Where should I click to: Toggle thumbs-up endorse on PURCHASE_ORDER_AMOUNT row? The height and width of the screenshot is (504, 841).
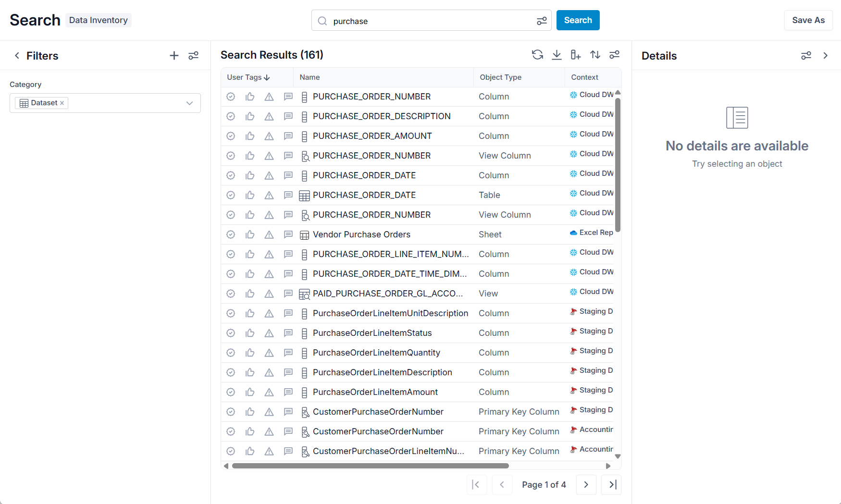(250, 136)
